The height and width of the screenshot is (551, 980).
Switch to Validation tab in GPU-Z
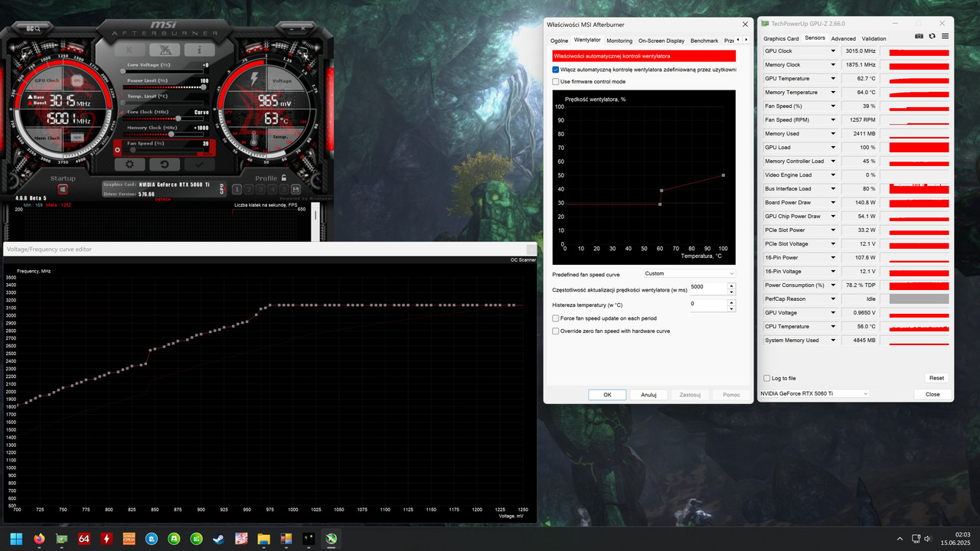click(874, 38)
